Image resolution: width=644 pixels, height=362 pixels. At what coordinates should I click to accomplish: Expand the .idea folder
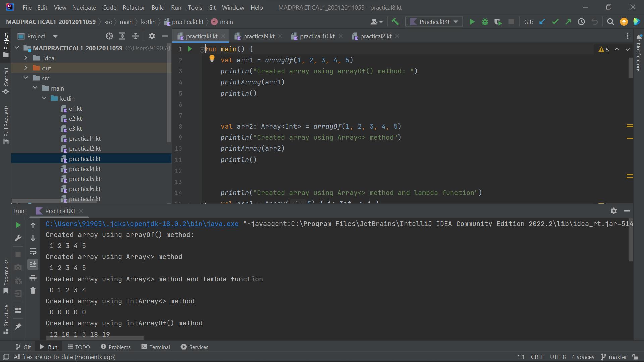pyautogui.click(x=26, y=58)
